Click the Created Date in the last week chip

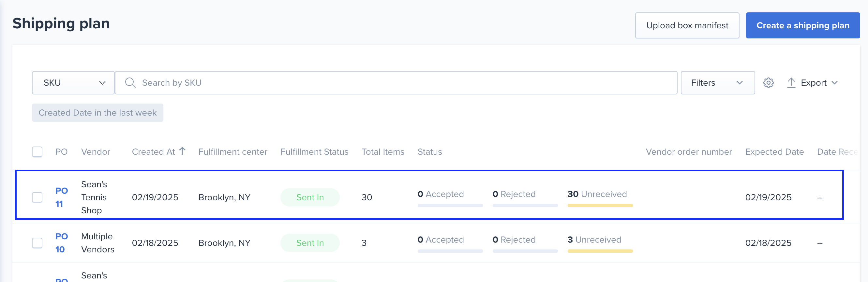point(98,113)
